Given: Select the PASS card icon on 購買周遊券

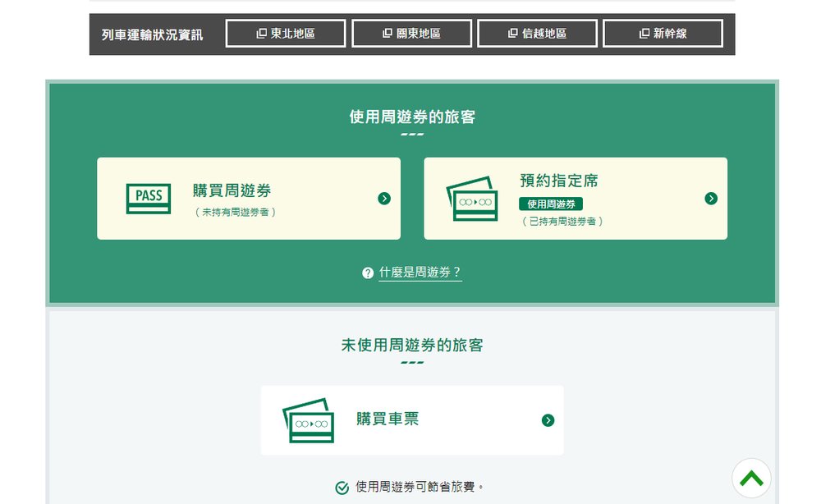Looking at the screenshot, I should click(x=149, y=198).
